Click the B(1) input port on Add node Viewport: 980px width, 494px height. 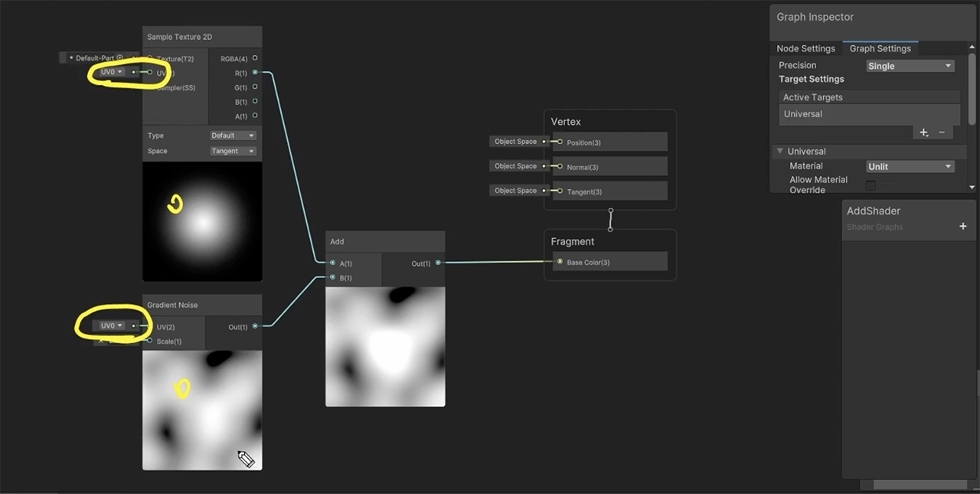coord(332,277)
